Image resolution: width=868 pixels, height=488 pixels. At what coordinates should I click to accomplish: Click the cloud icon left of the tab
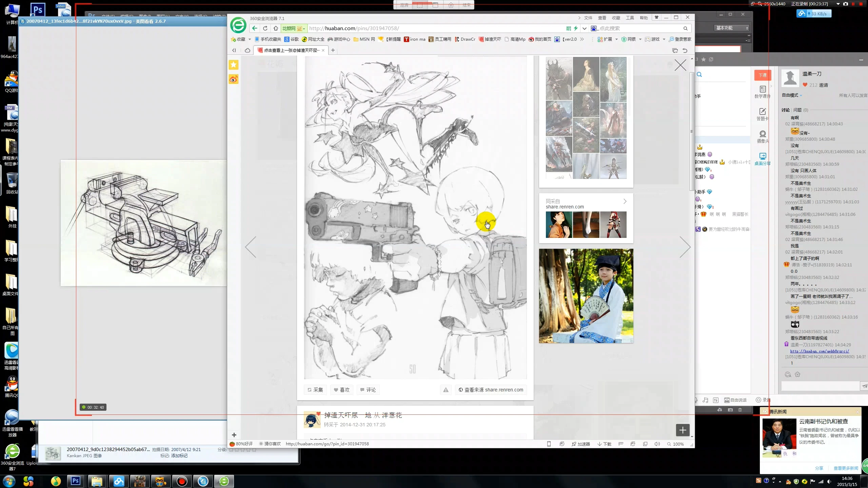pos(248,50)
